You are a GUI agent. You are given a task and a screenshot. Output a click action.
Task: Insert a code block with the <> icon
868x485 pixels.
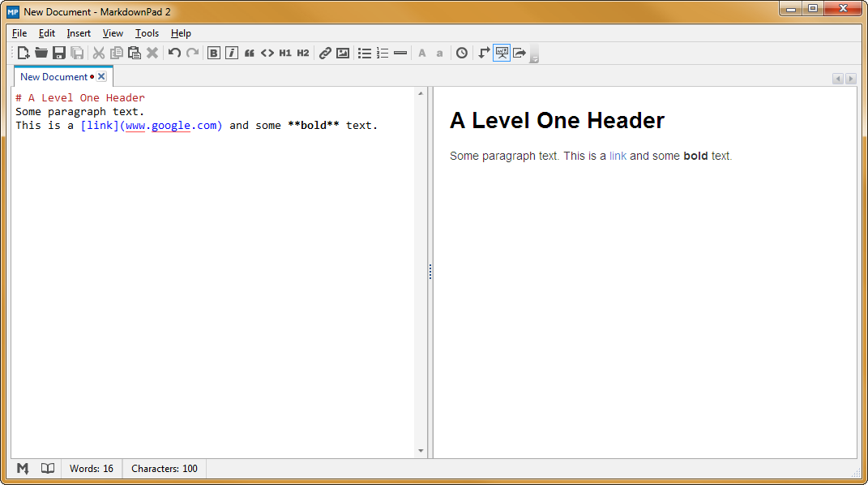pos(267,52)
